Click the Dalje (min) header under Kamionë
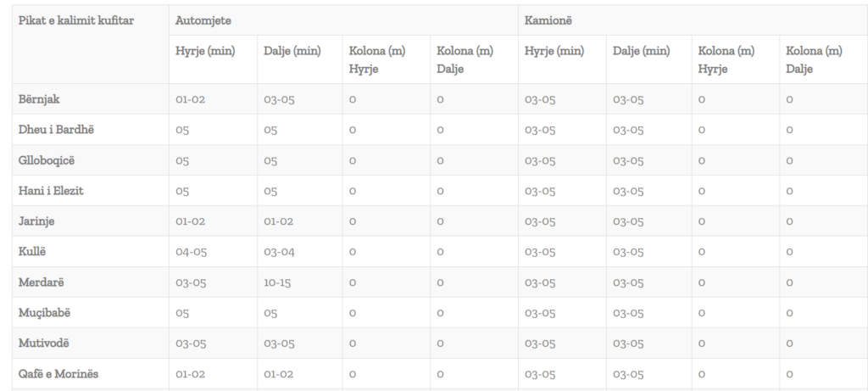 coord(642,51)
